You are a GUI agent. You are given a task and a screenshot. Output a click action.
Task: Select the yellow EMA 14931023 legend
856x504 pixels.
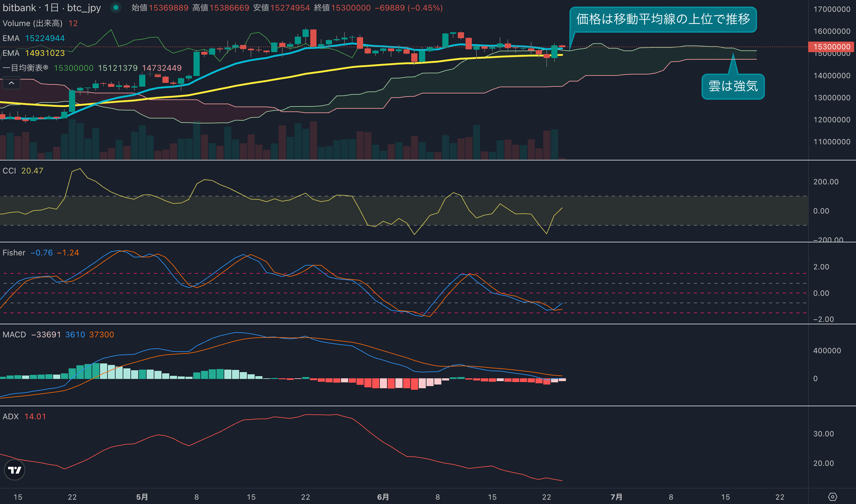click(33, 53)
